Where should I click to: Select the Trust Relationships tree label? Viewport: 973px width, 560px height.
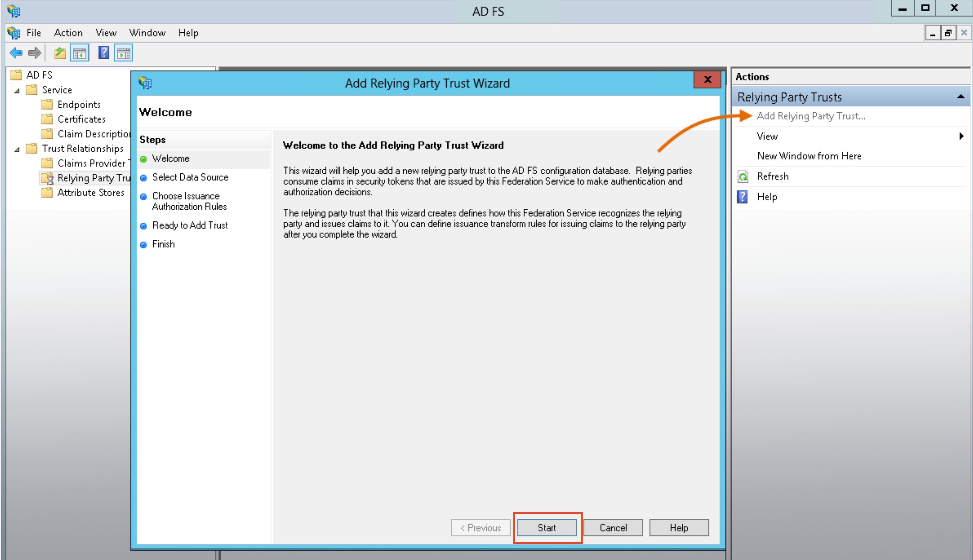83,148
